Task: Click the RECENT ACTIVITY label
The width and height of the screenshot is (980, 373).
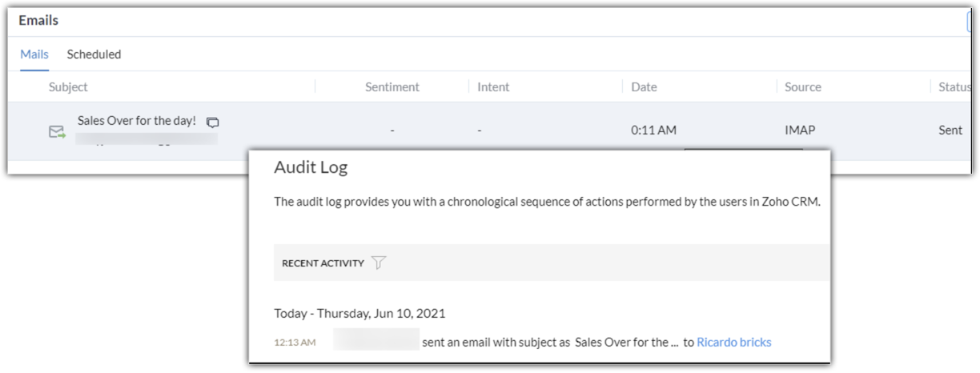Action: (323, 263)
